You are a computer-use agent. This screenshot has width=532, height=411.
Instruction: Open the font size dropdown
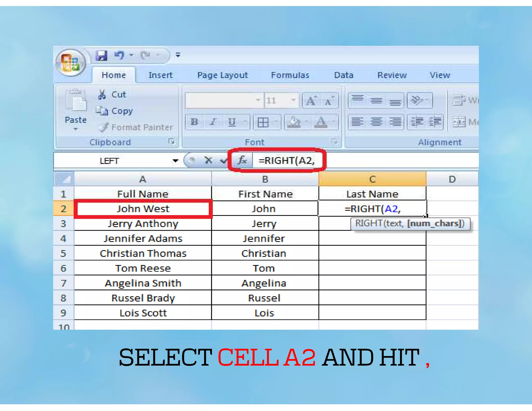(293, 100)
